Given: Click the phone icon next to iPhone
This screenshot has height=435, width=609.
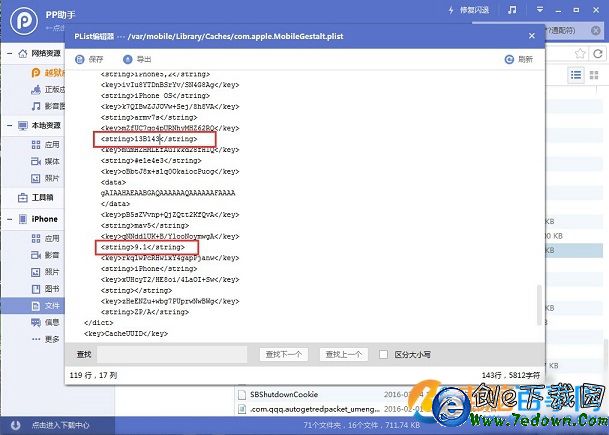Looking at the screenshot, I should pyautogui.click(x=23, y=219).
